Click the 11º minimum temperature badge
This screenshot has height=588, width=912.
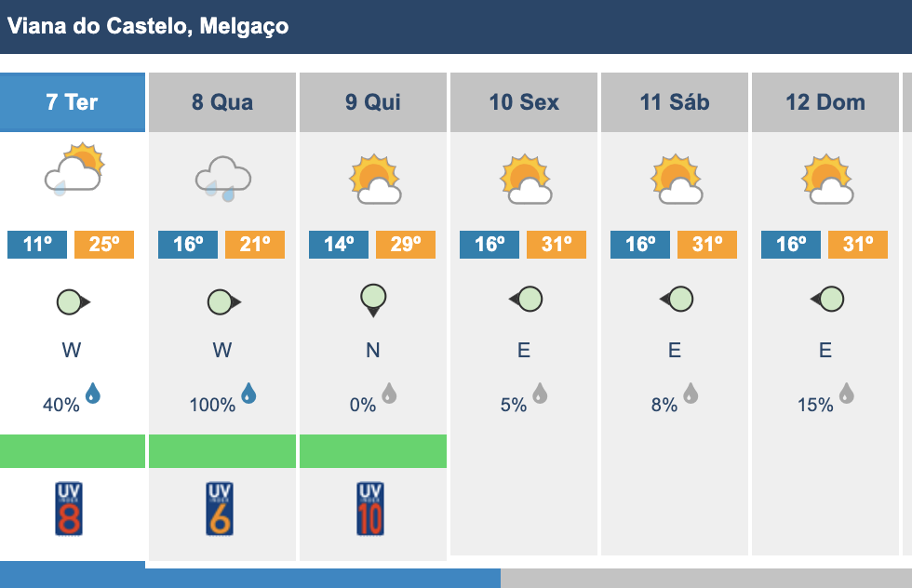[37, 245]
